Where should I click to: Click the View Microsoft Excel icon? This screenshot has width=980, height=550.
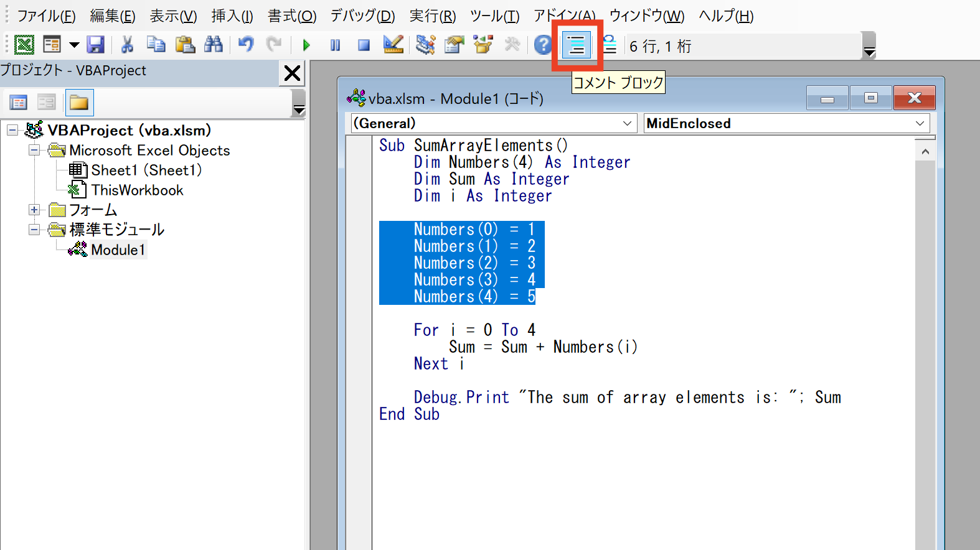pyautogui.click(x=24, y=45)
